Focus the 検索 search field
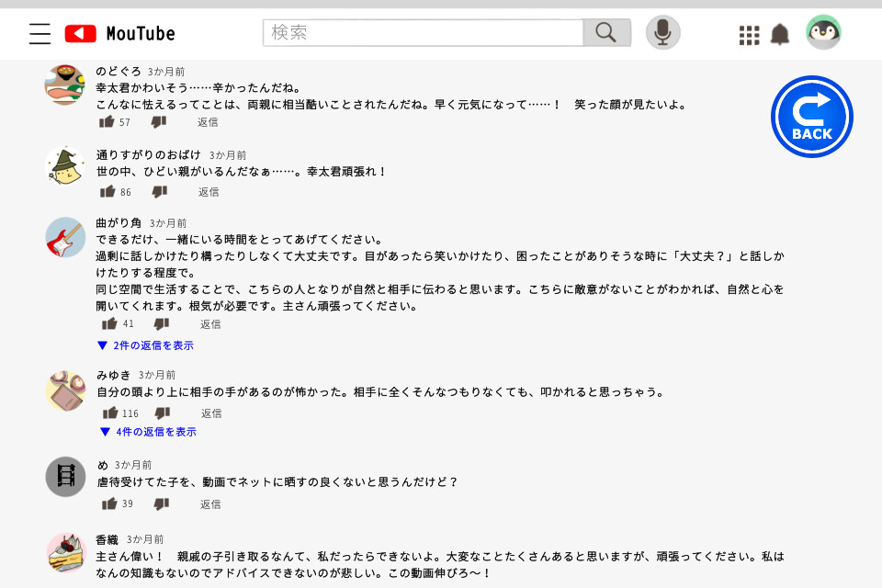The height and width of the screenshot is (588, 882). tap(423, 33)
